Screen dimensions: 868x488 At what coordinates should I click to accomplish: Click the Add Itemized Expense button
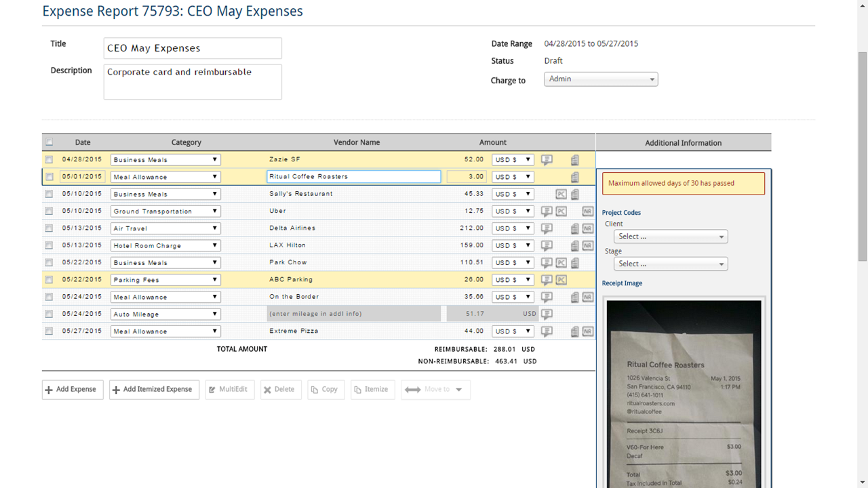pyautogui.click(x=154, y=390)
